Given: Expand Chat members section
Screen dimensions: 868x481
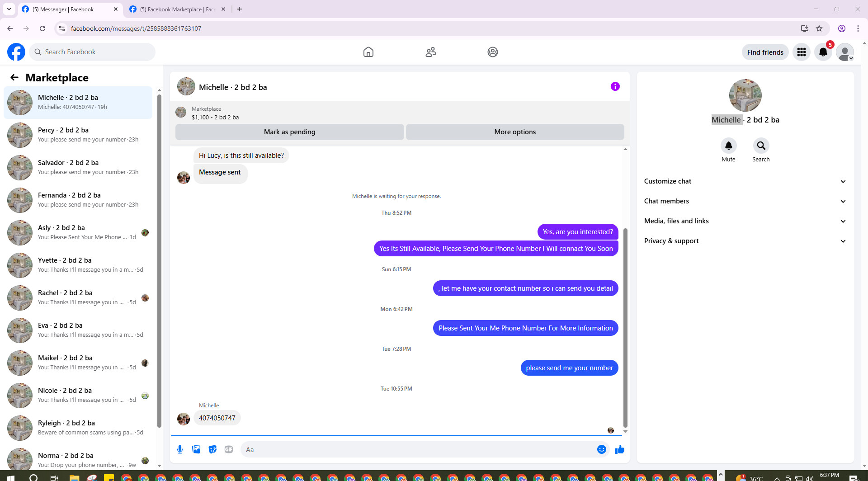Looking at the screenshot, I should pos(745,201).
